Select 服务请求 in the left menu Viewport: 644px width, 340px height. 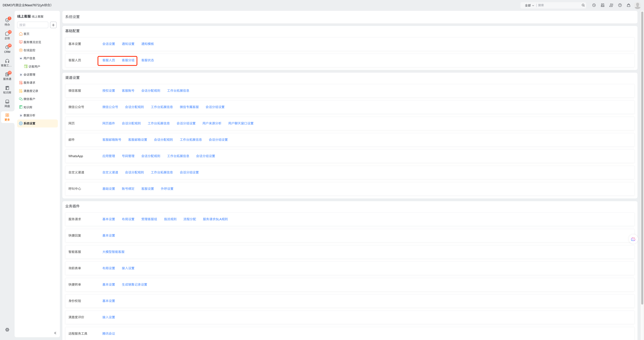[29, 83]
